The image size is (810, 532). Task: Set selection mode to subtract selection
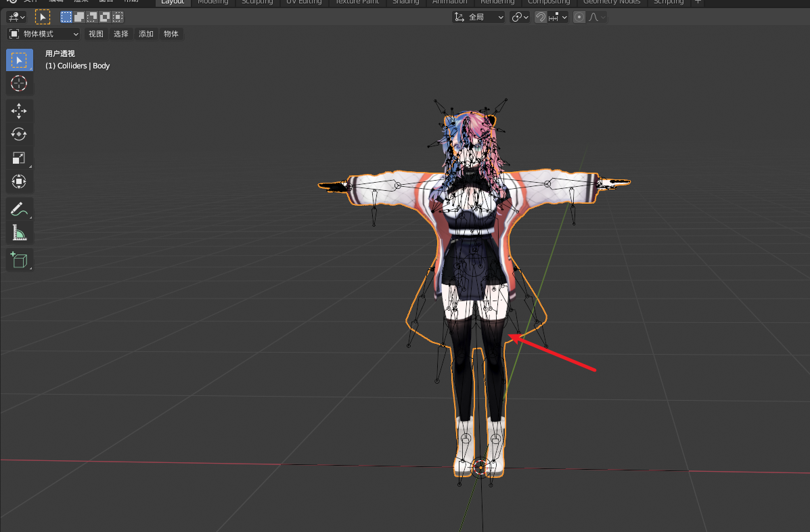click(x=92, y=17)
